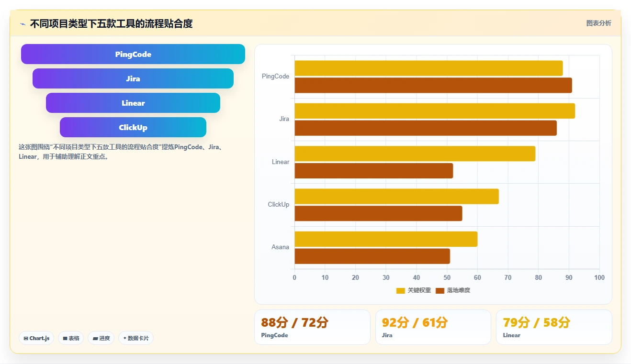The width and height of the screenshot is (631, 364).
Task: Click ClickUp's brown 落地难度 bar
Action: coord(378,213)
